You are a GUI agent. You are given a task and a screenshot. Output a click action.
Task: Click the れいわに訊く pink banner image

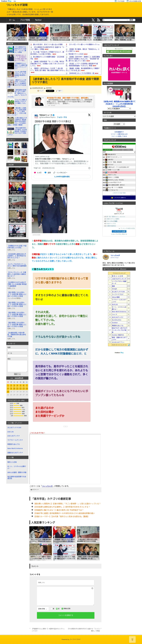point(119,69)
